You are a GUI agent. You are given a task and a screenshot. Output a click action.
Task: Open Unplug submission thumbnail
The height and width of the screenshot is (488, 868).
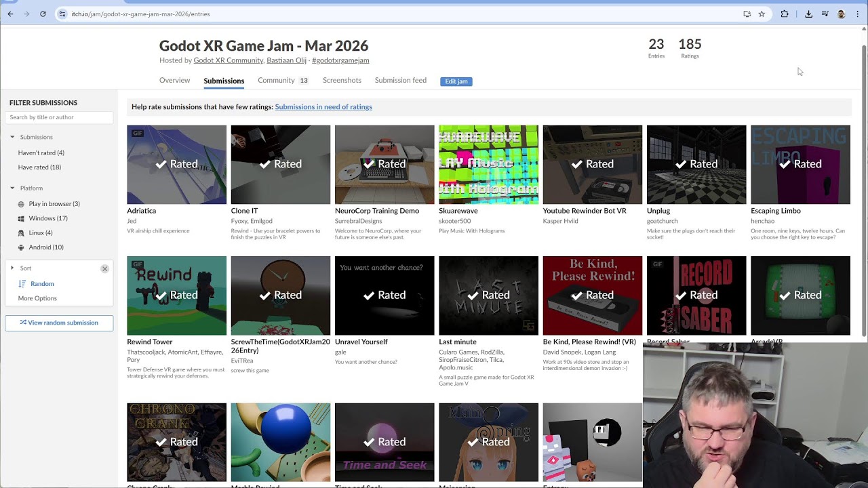(x=696, y=165)
